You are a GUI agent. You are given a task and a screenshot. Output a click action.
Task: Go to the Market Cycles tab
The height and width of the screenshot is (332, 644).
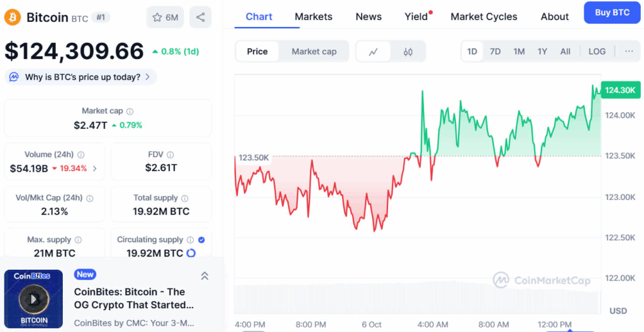tap(484, 16)
